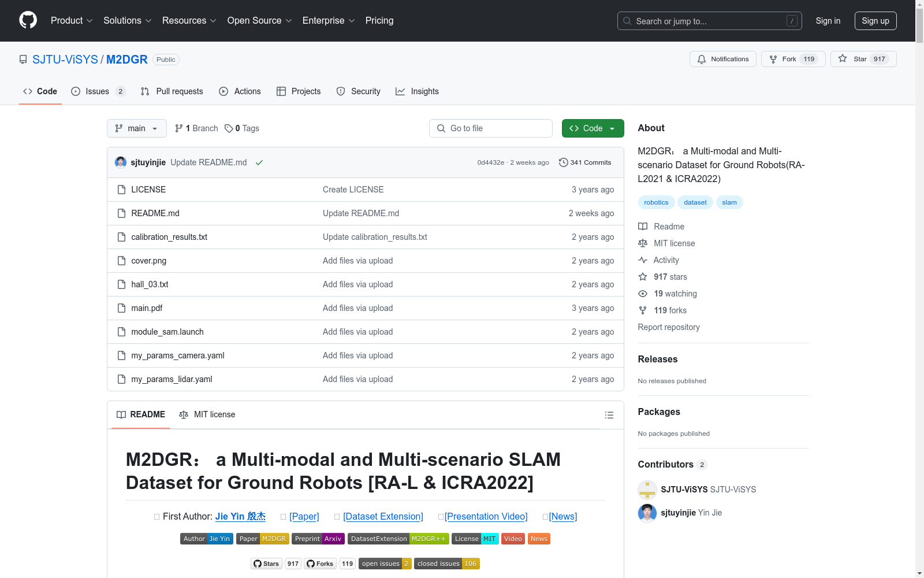Screen dimensions: 924x578
Task: Click the stars icon in About
Action: [x=643, y=277]
